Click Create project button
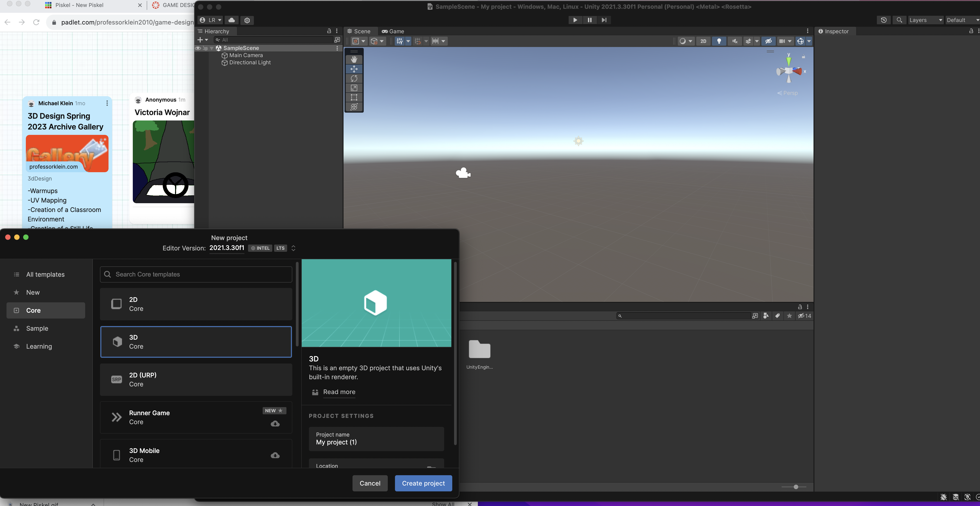980x506 pixels. pyautogui.click(x=423, y=483)
